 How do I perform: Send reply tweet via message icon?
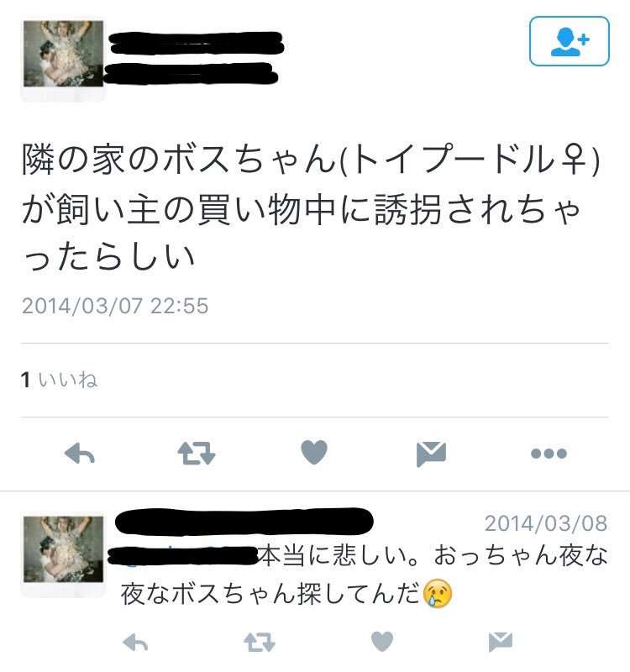pos(501,642)
